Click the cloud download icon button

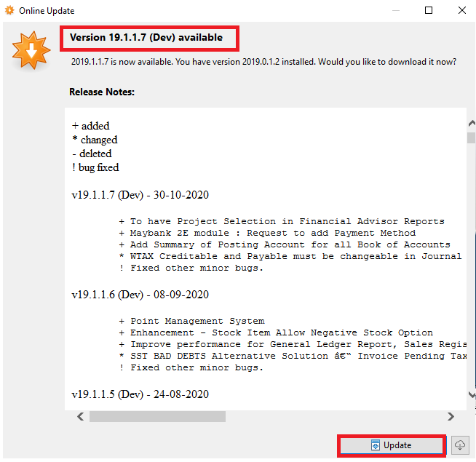[460, 445]
